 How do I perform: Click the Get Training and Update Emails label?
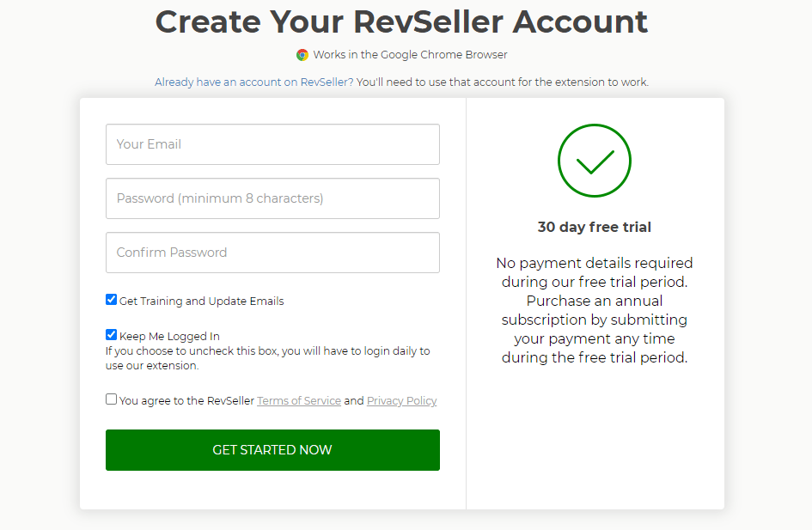click(x=201, y=302)
